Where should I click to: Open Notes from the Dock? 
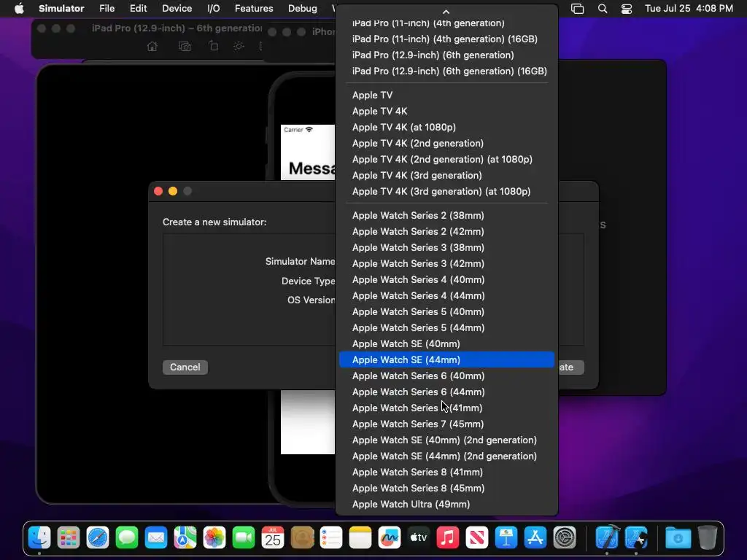click(x=360, y=538)
